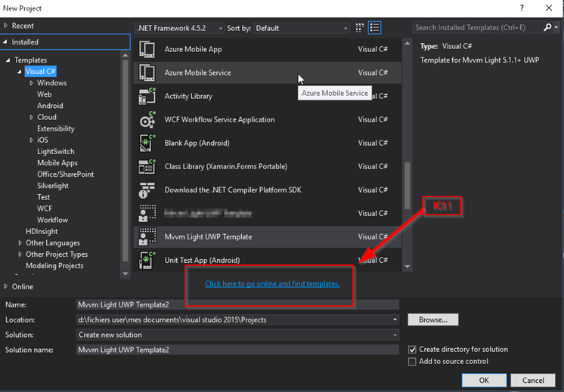Select the HDInsight category
Image resolution: width=564 pixels, height=392 pixels.
coord(42,231)
